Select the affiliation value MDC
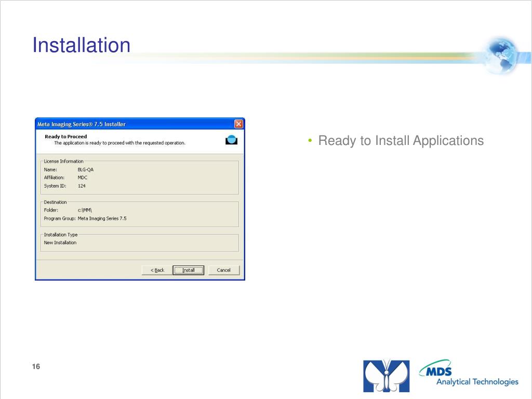The height and width of the screenshot is (399, 532). [83, 178]
